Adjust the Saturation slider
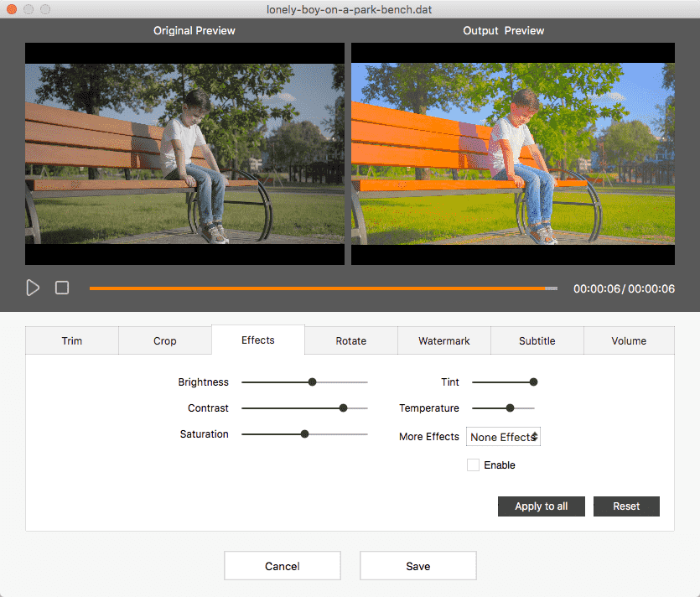Viewport: 700px width, 597px height. click(x=304, y=433)
